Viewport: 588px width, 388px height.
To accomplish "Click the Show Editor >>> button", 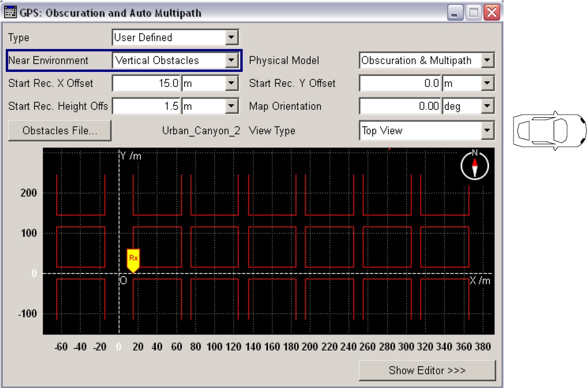I will 427,370.
